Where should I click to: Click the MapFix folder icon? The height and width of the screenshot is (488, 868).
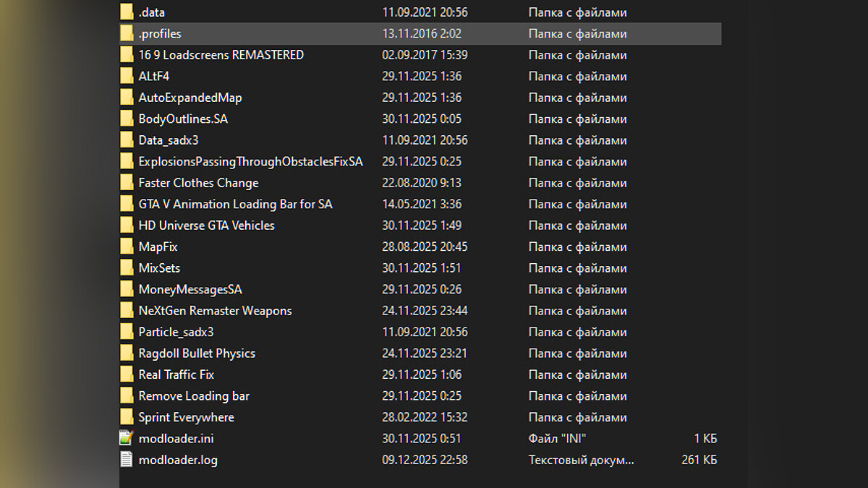127,247
